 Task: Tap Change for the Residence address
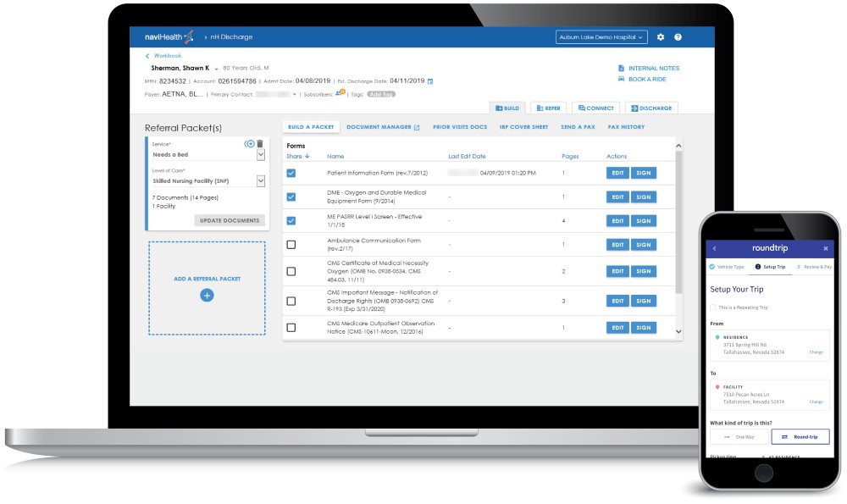click(x=817, y=352)
